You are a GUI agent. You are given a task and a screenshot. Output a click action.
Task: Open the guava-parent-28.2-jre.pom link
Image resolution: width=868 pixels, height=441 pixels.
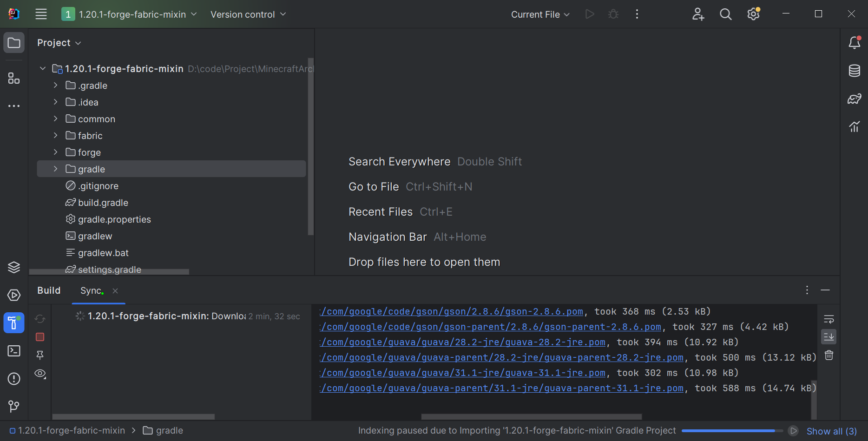pos(501,358)
